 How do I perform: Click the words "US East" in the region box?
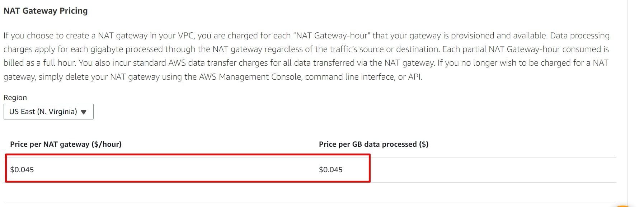coord(22,112)
